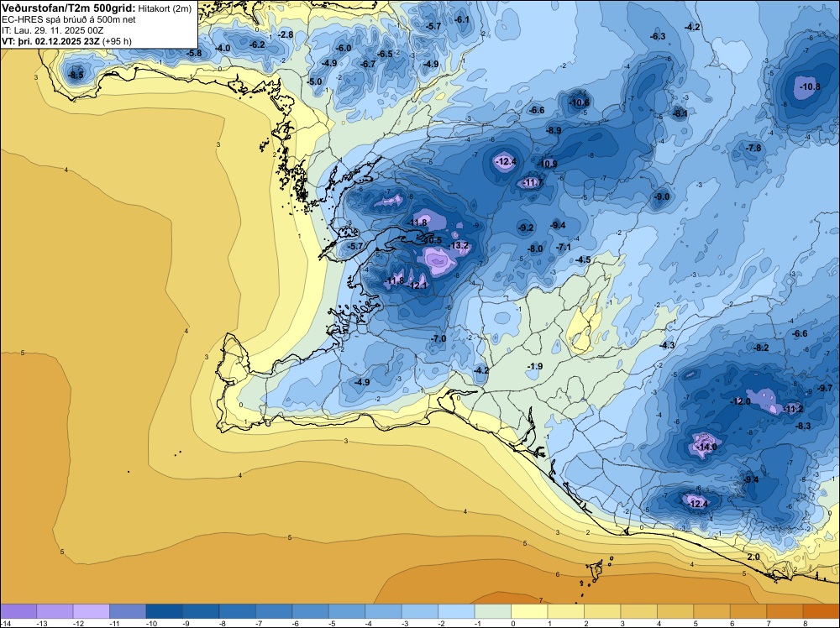The height and width of the screenshot is (628, 840).
Task: Click the -4.3 temperature label
Action: pos(666,345)
